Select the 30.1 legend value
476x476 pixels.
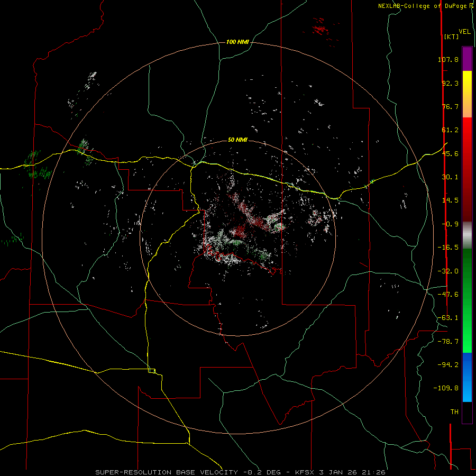450,177
